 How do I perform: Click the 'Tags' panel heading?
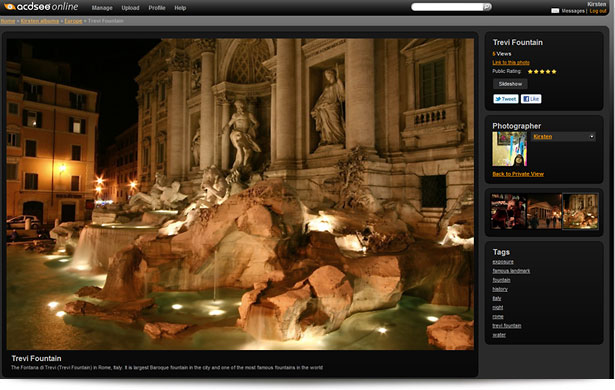[501, 252]
